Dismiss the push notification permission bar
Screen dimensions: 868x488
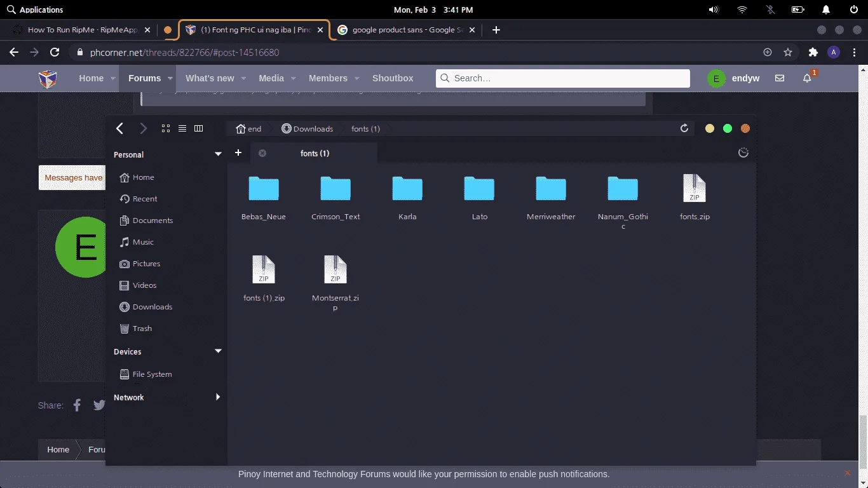[847, 473]
